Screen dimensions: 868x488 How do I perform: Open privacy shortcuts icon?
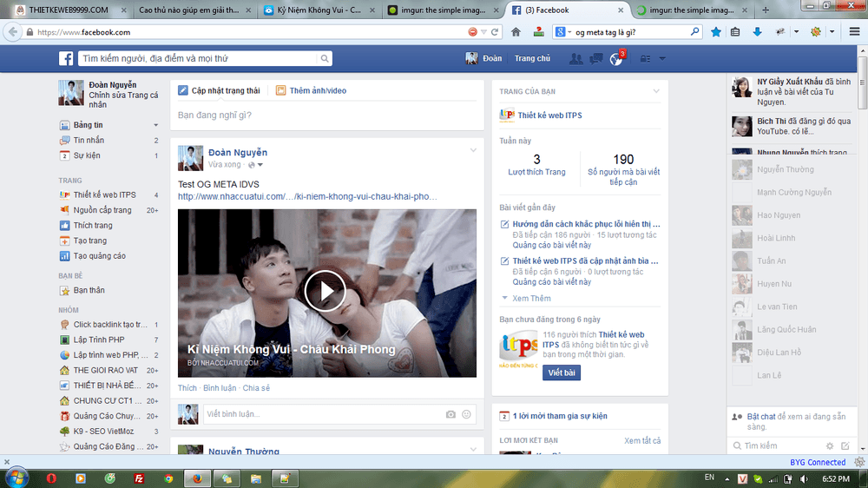click(646, 58)
